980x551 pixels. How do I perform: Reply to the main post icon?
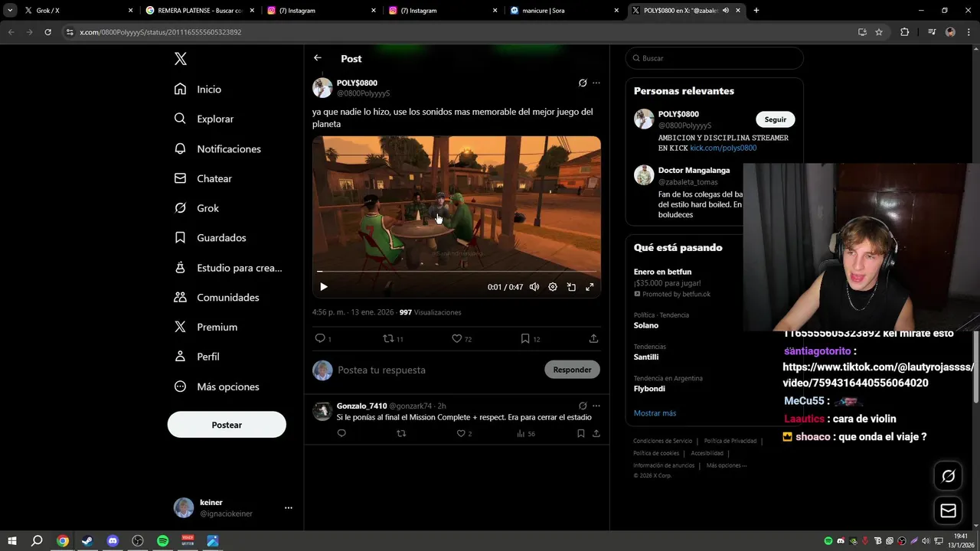point(320,338)
